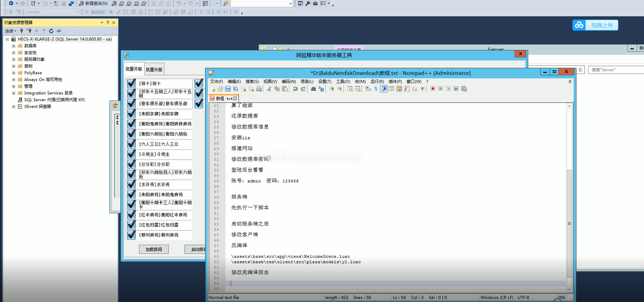Click Baidu cloud upload icon

(x=579, y=25)
